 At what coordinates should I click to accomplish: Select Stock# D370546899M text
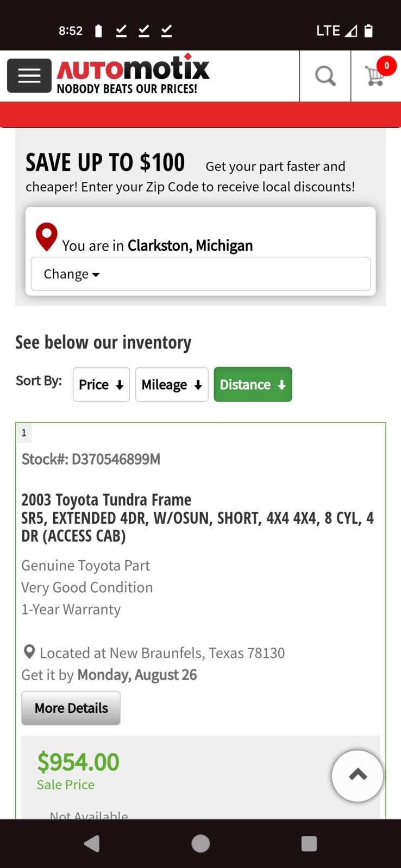point(91,459)
